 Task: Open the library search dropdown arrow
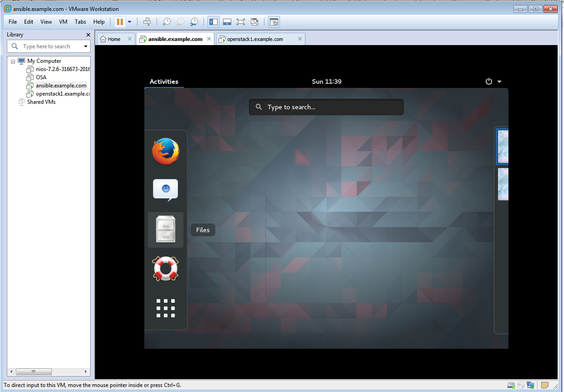(86, 46)
